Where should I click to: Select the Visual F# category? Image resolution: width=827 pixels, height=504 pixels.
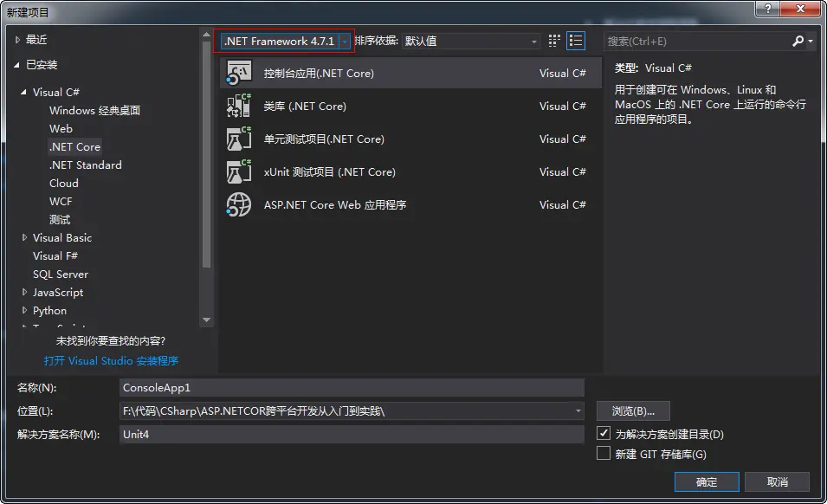55,255
